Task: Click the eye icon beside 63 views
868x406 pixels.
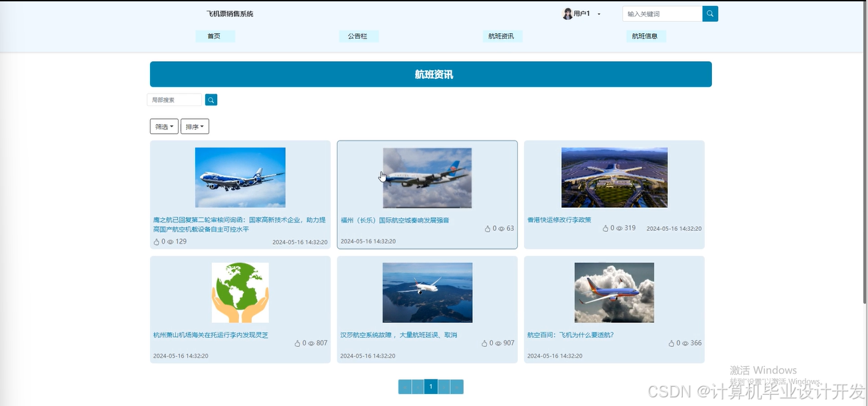Action: (501, 229)
